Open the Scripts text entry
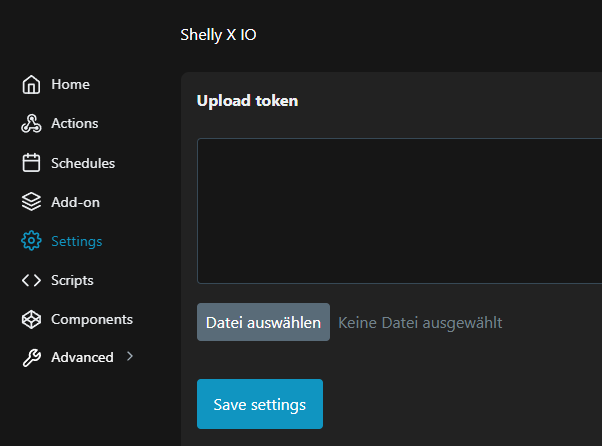Image resolution: width=602 pixels, height=446 pixels. coord(72,280)
